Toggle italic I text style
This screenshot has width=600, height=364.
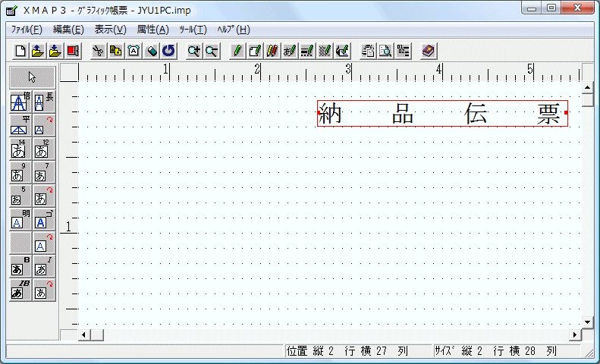44,266
